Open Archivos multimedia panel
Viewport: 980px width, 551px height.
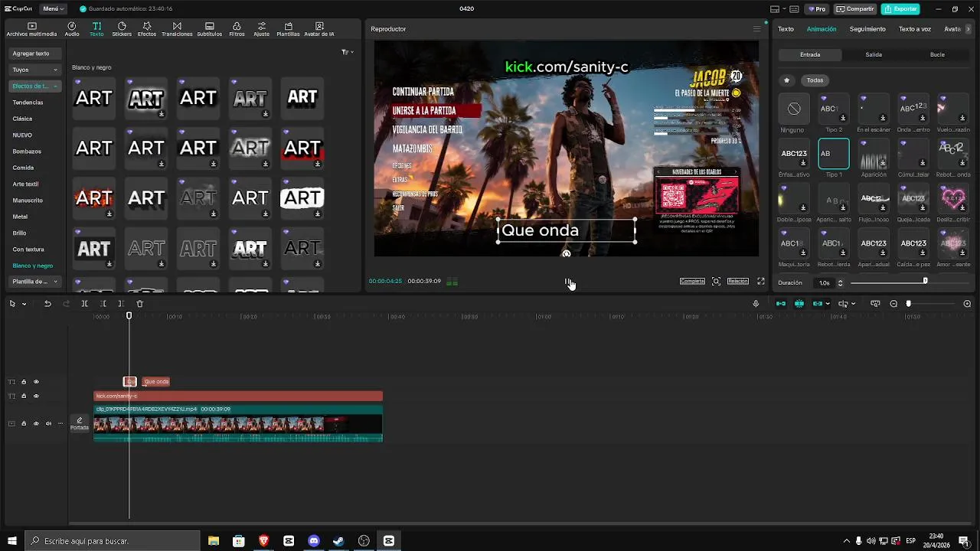coord(31,29)
